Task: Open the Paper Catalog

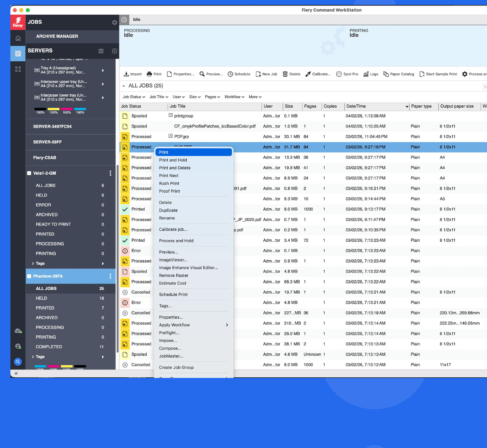Action: click(399, 74)
